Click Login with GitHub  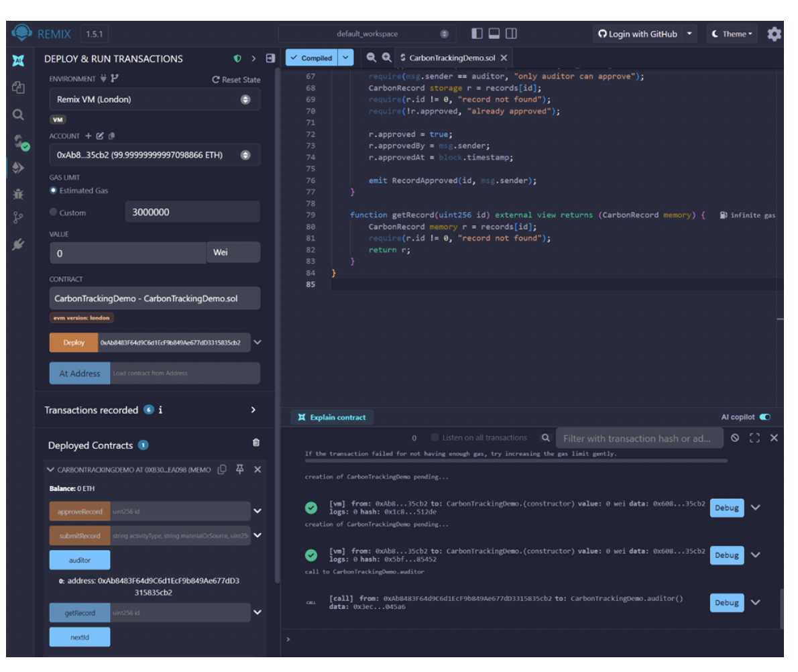[638, 34]
